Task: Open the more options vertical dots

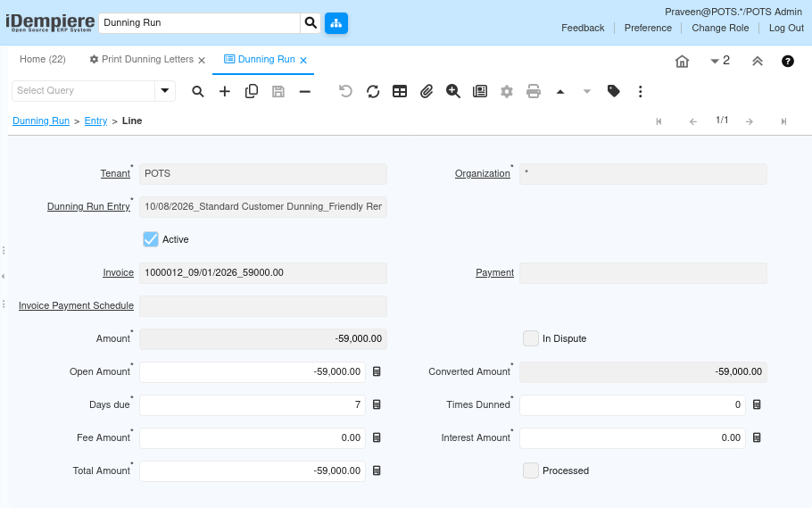Action: coord(641,92)
